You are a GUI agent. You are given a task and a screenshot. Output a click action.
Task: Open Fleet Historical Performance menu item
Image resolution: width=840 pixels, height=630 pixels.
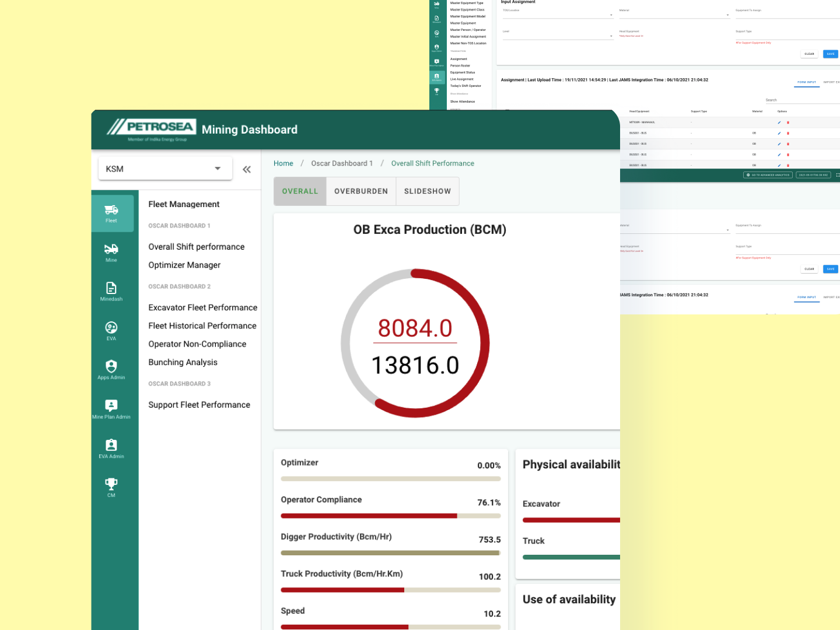[202, 325]
